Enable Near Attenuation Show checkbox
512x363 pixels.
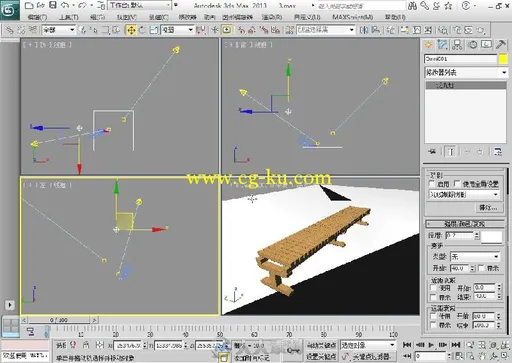coord(434,297)
